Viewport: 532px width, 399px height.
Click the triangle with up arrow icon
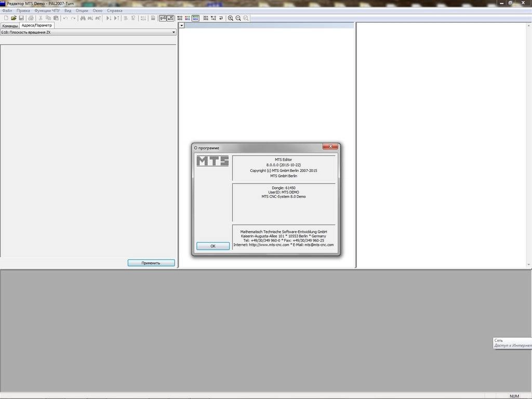click(x=116, y=18)
